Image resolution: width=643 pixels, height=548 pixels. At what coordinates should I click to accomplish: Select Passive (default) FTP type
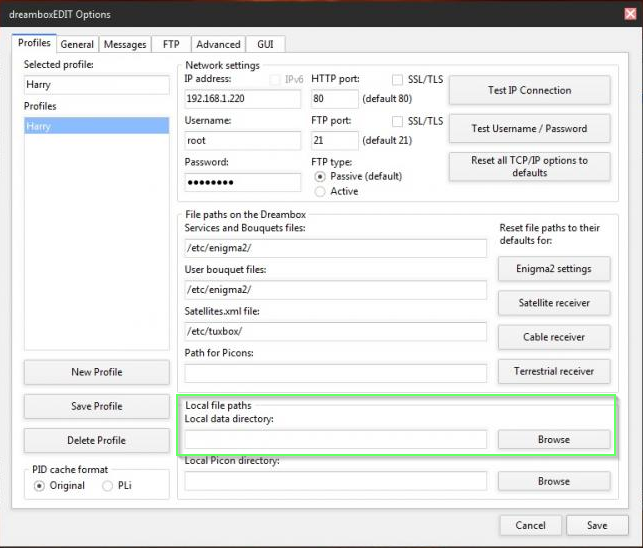coord(320,176)
